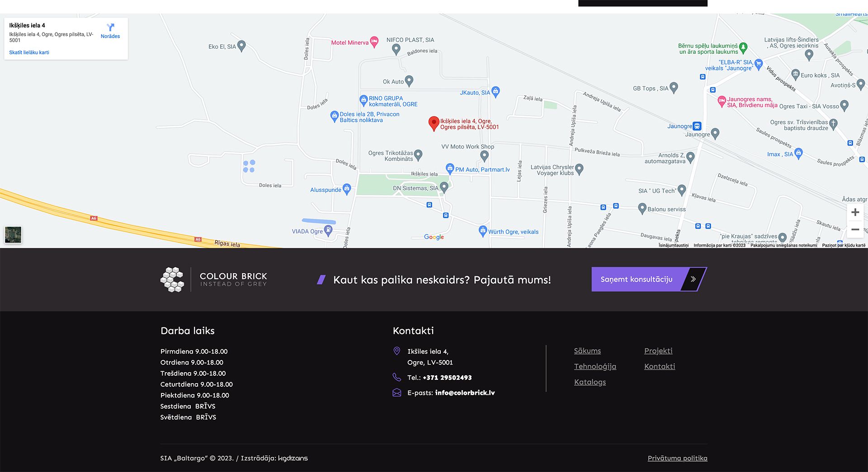Click the Norādes directions icon
This screenshot has height=472, width=868.
[x=110, y=28]
